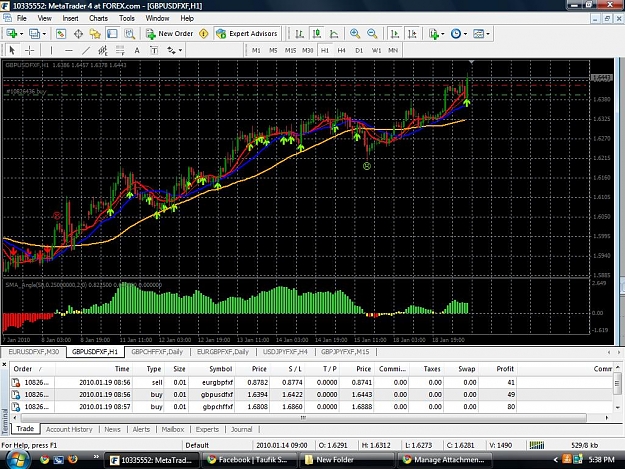Viewport: 625px width, 469px height.
Task: Open the Account History terminal tab
Action: click(x=69, y=429)
